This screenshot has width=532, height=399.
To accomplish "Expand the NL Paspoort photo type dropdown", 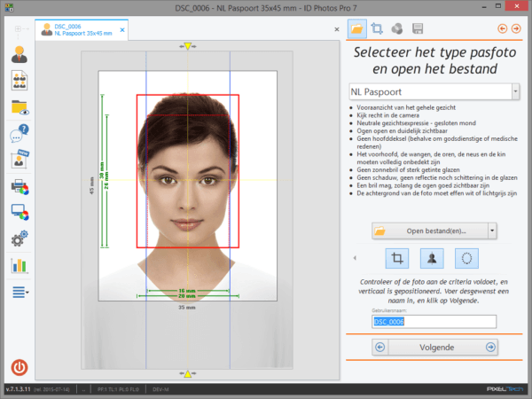I will (x=515, y=91).
